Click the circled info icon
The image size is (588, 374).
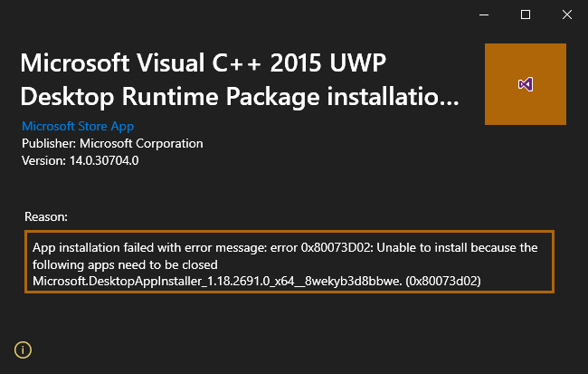click(x=23, y=350)
